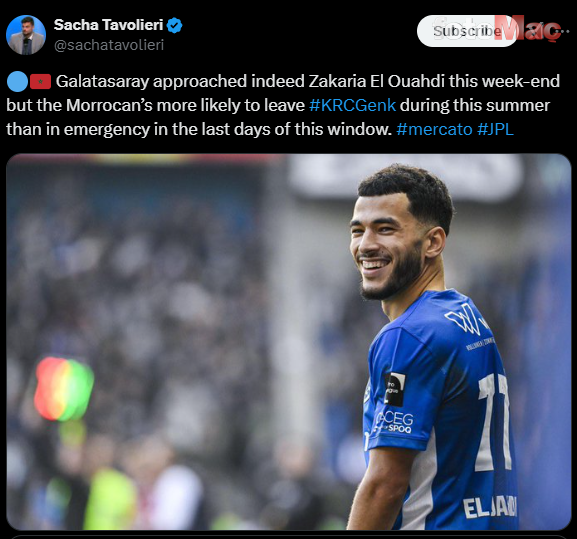
Task: Open the #JPL hashtag
Action: coord(495,129)
